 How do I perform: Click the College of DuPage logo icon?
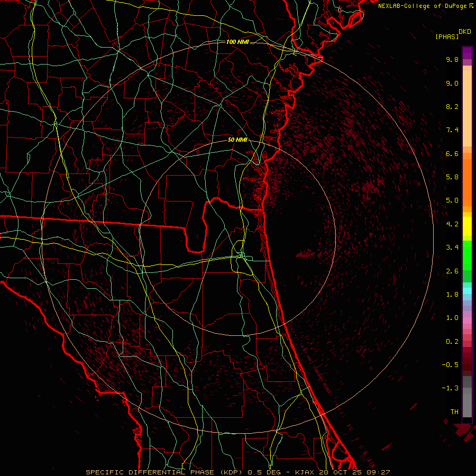pyautogui.click(x=471, y=6)
